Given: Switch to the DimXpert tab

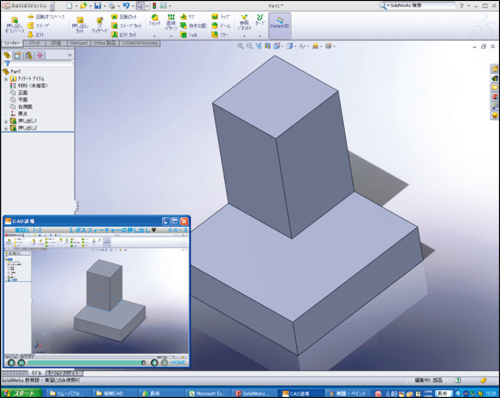Looking at the screenshot, I should (79, 43).
